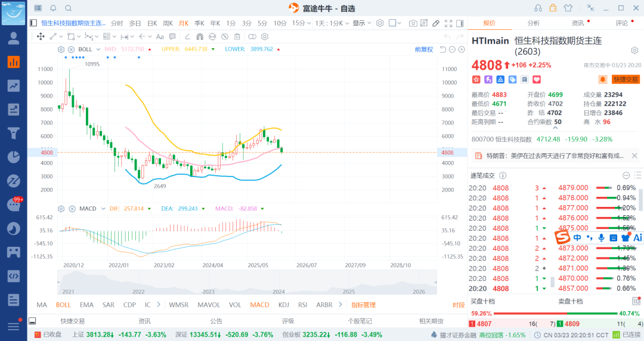This screenshot has width=644, height=341.
Task: Select the text annotation Aa tool
Action: [160, 36]
